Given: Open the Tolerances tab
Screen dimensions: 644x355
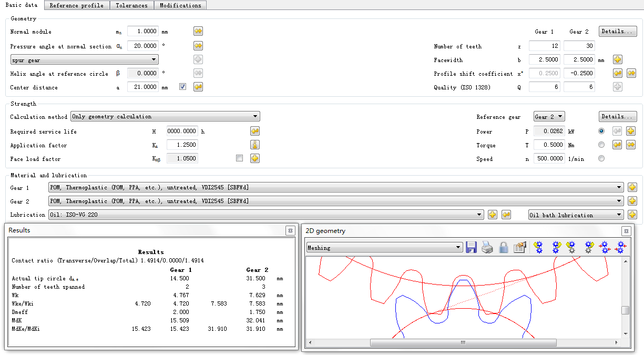Looking at the screenshot, I should (x=132, y=5).
